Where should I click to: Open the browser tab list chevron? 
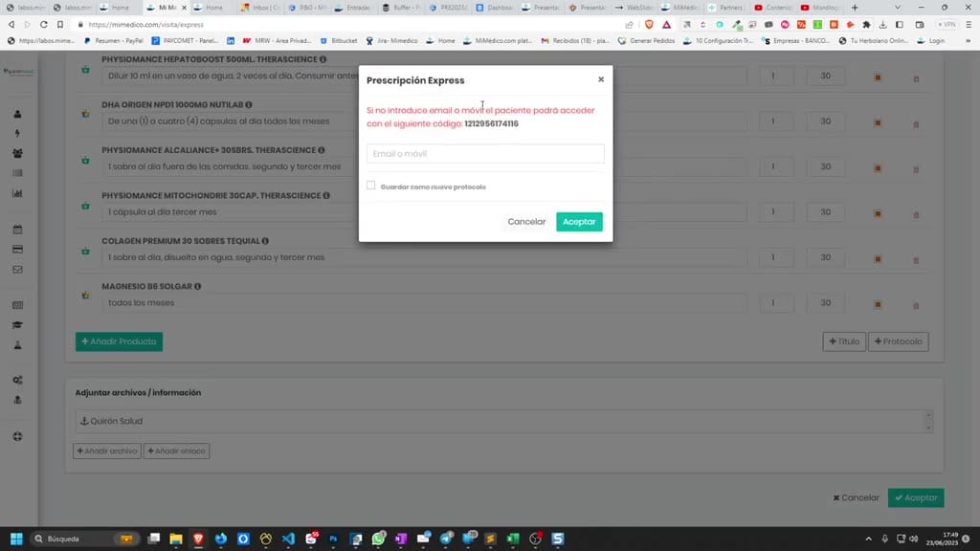[898, 8]
